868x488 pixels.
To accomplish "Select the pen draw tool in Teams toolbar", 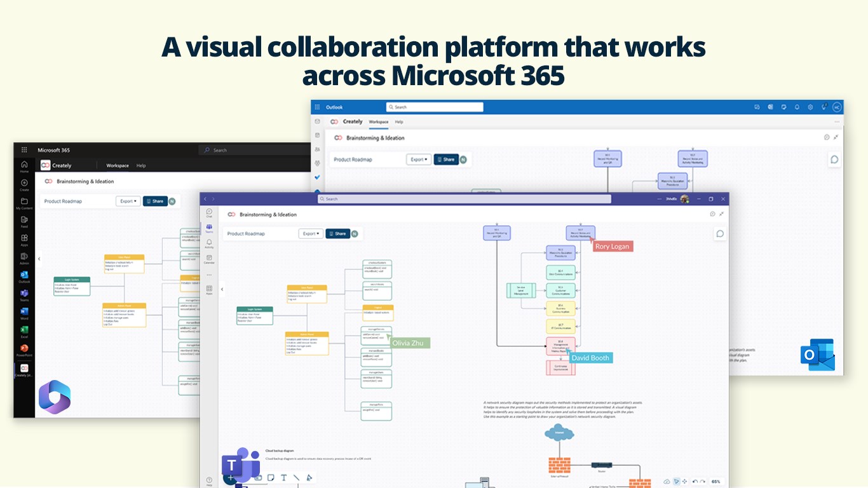I will tap(309, 477).
